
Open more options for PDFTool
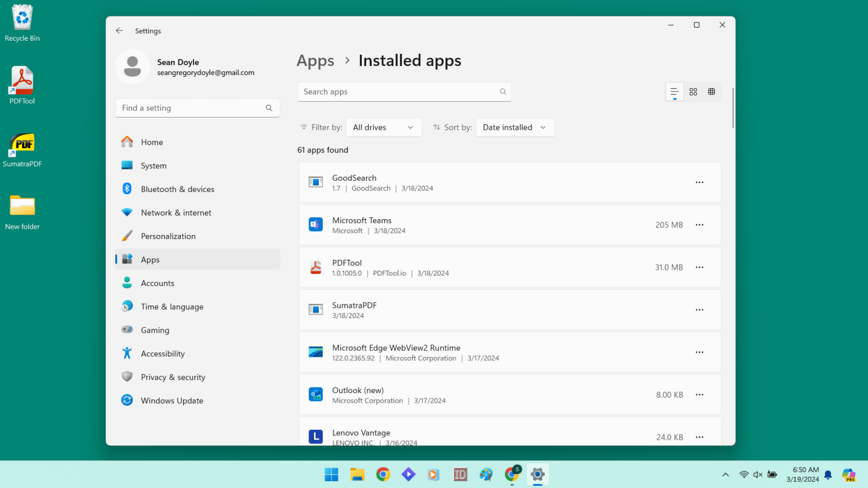700,267
